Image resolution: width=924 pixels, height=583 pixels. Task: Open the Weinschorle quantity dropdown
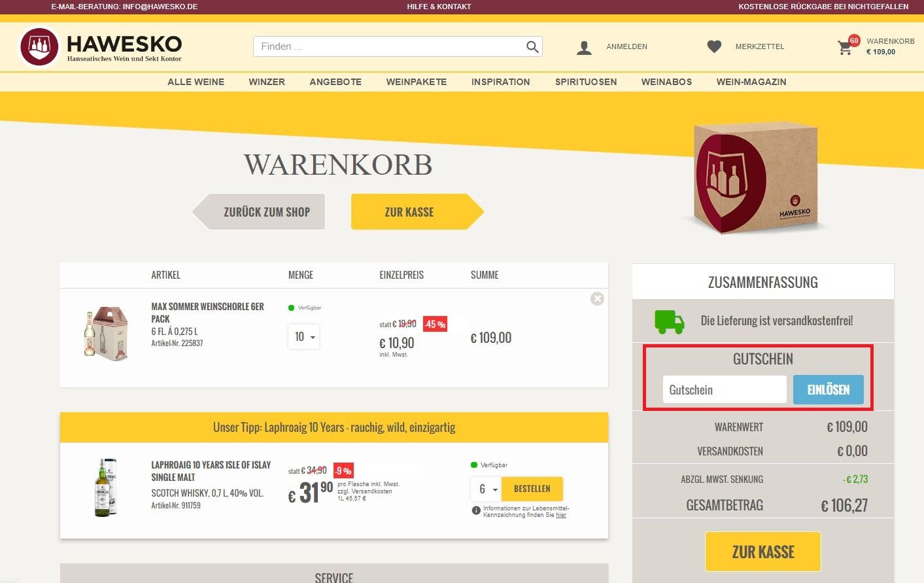click(x=304, y=336)
